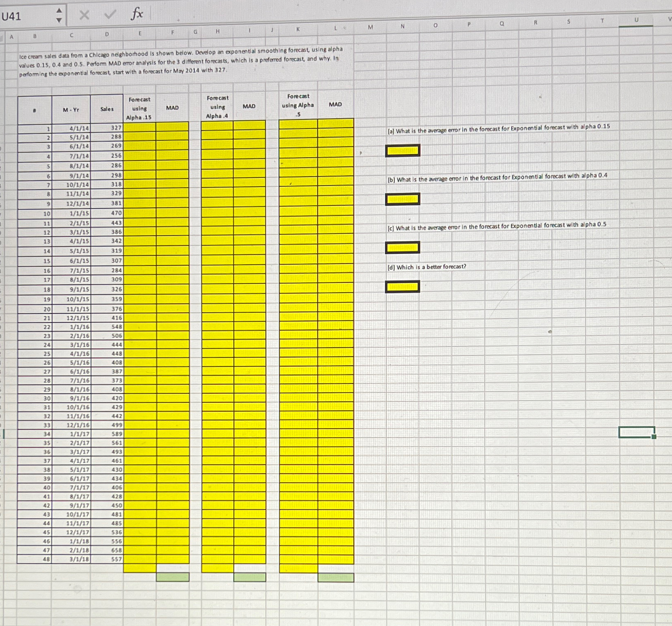The width and height of the screenshot is (672, 626).
Task: Click the date cell 1/1/15
Action: pyautogui.click(x=71, y=213)
